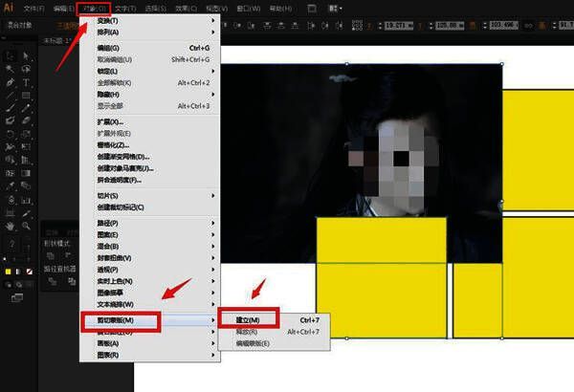Click the width value input field
This screenshot has height=392, width=574.
tap(504, 25)
